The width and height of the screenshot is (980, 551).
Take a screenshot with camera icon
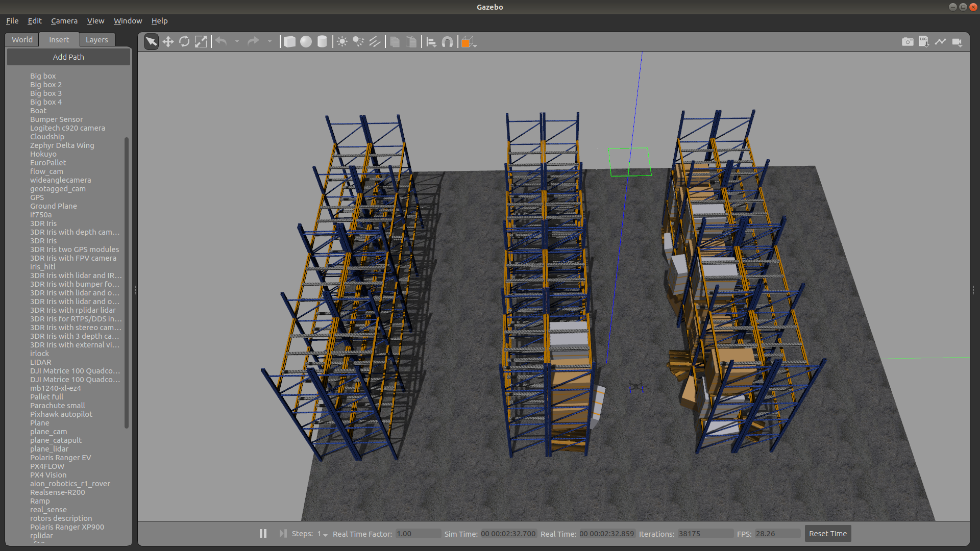pyautogui.click(x=908, y=42)
